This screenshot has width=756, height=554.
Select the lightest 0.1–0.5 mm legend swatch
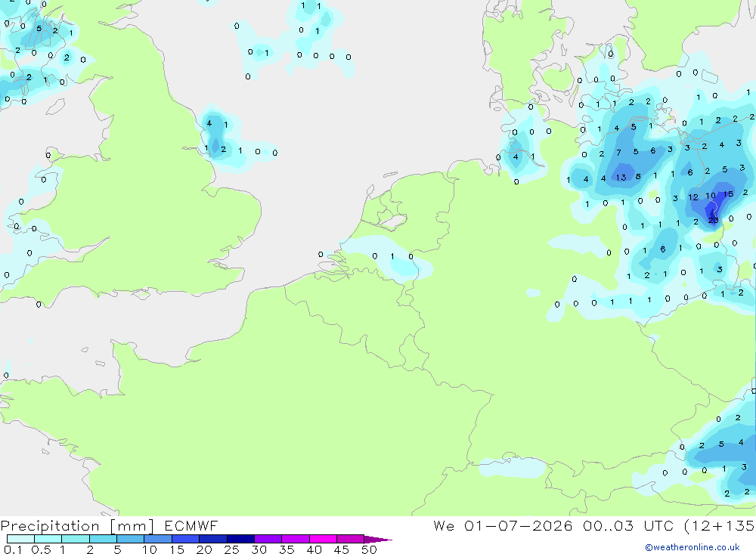click(x=20, y=539)
